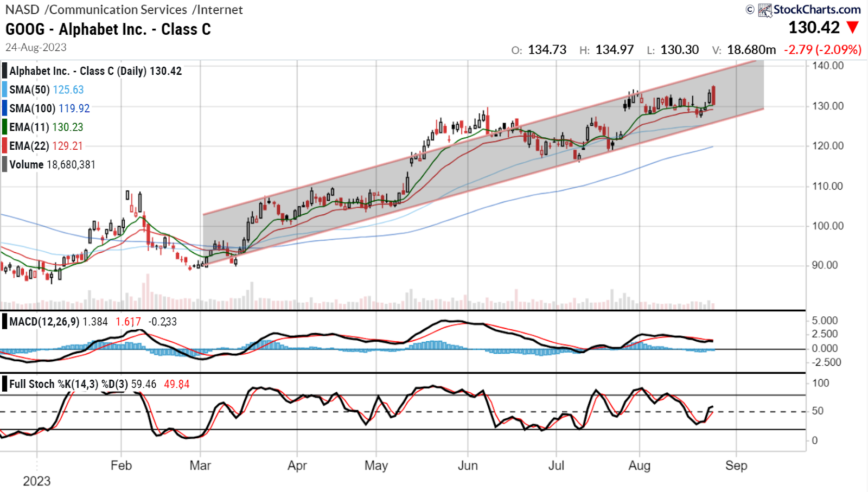The width and height of the screenshot is (868, 492).
Task: Click the 50 stochastic axis label
Action: coord(818,411)
